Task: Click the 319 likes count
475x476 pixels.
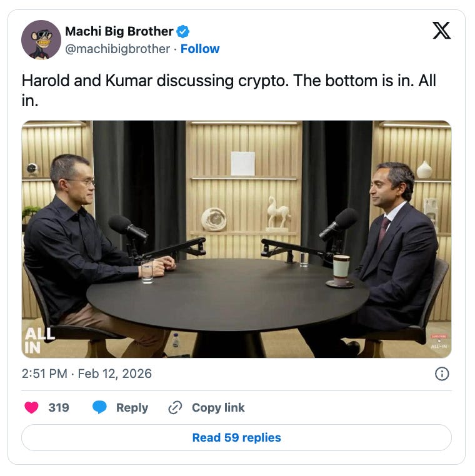Action: tap(59, 407)
